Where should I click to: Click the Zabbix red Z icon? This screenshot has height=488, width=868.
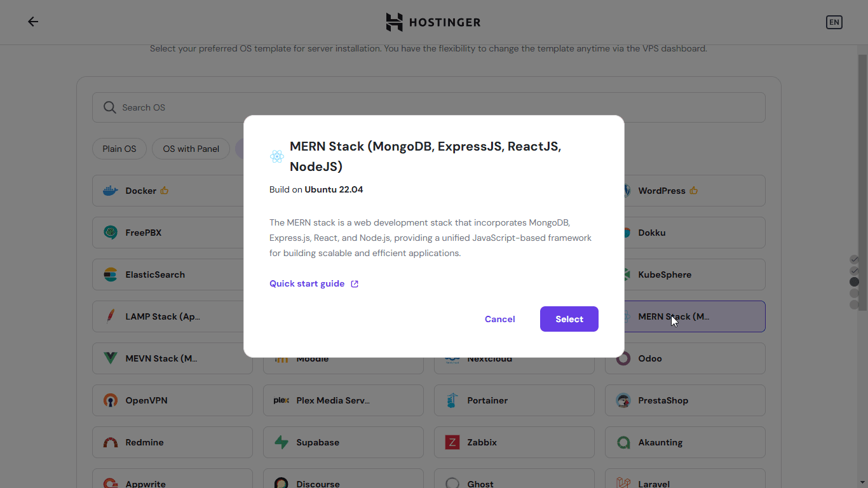(452, 442)
